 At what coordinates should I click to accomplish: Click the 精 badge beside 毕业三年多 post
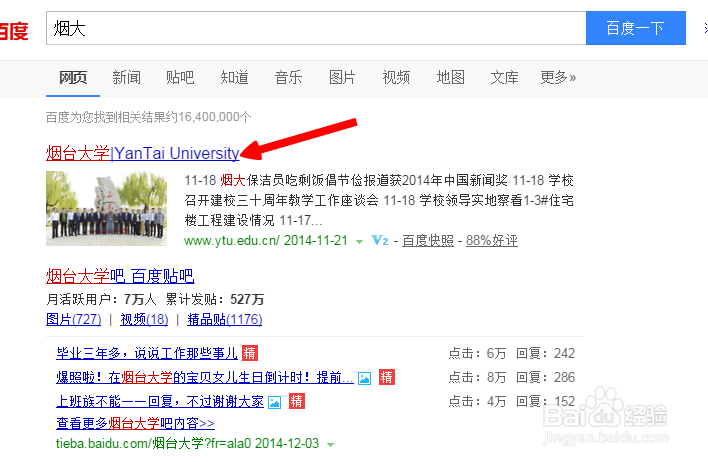click(250, 353)
